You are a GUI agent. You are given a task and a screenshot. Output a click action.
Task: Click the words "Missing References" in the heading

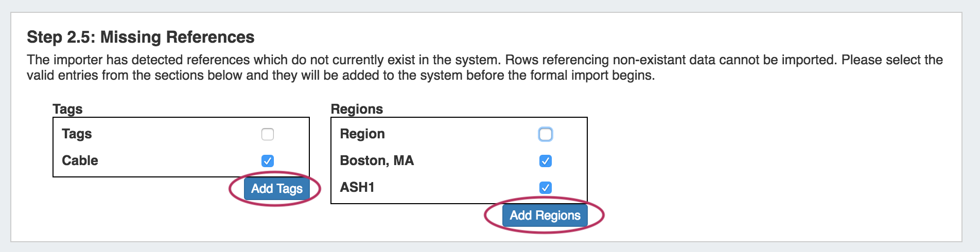pos(177,37)
